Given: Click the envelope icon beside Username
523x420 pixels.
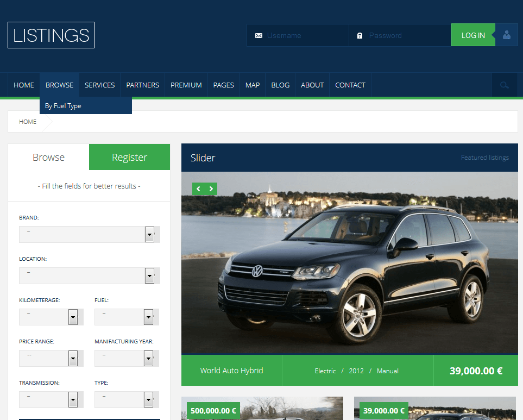Looking at the screenshot, I should 259,35.
